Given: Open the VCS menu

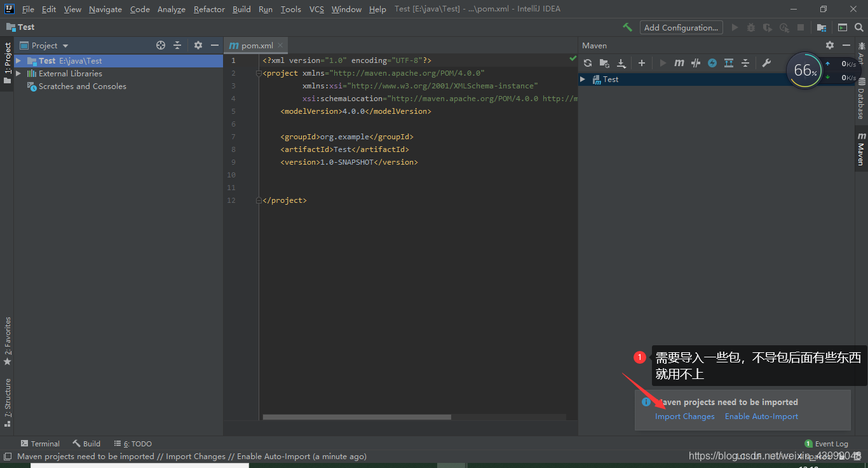Looking at the screenshot, I should pyautogui.click(x=316, y=10).
